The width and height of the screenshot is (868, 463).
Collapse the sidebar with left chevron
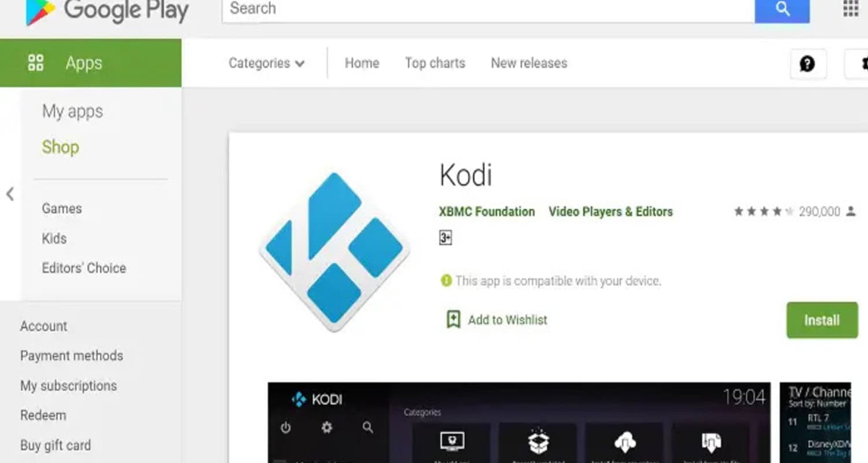(x=10, y=194)
